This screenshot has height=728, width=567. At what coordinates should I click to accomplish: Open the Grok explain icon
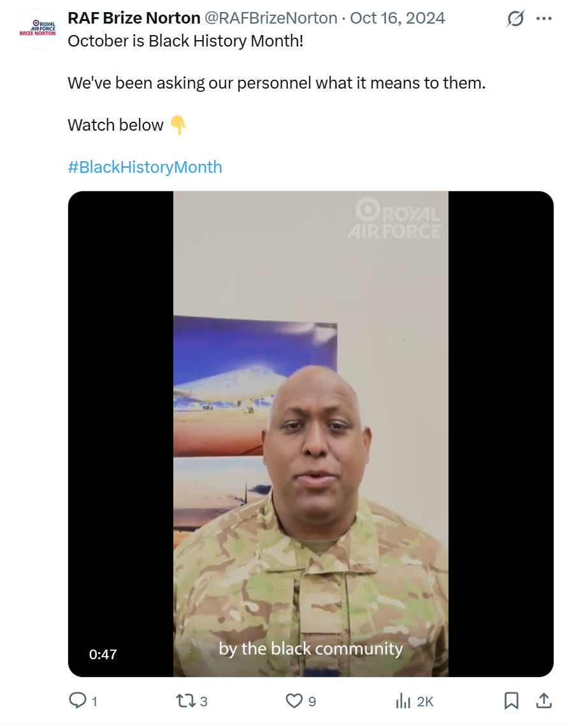pos(515,18)
